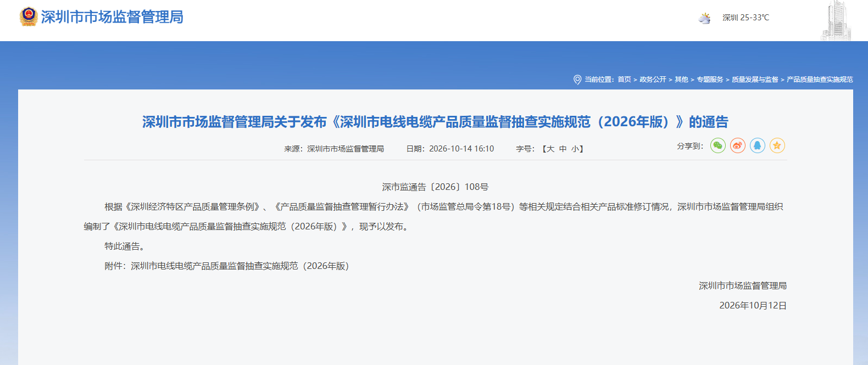Navigate to 专题服务 in the breadcrumb
Screen dimensions: 868x365
click(710, 80)
